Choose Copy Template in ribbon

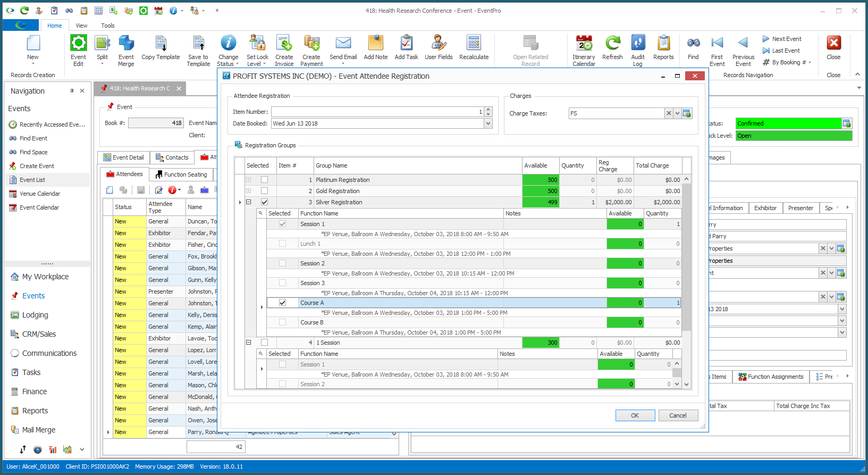coord(161,48)
